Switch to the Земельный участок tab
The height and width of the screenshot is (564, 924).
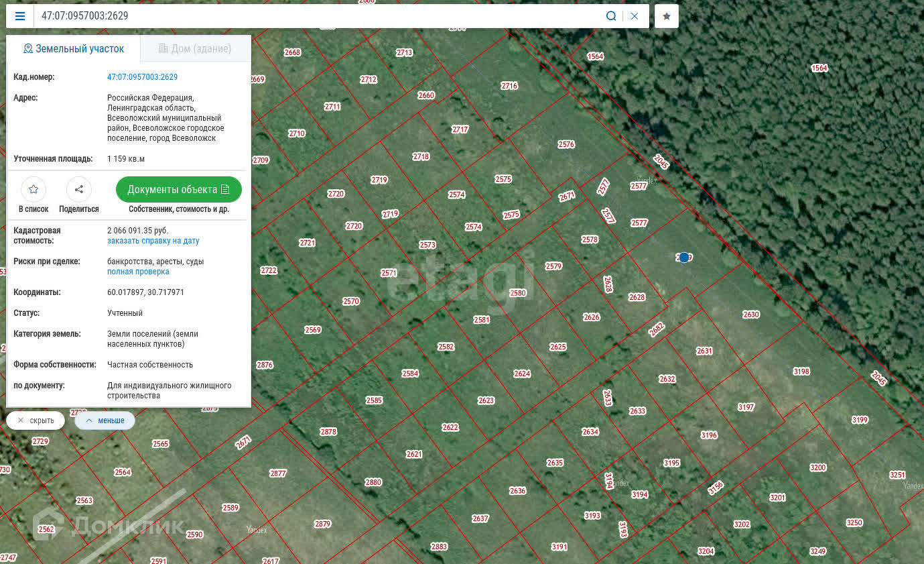coord(74,48)
